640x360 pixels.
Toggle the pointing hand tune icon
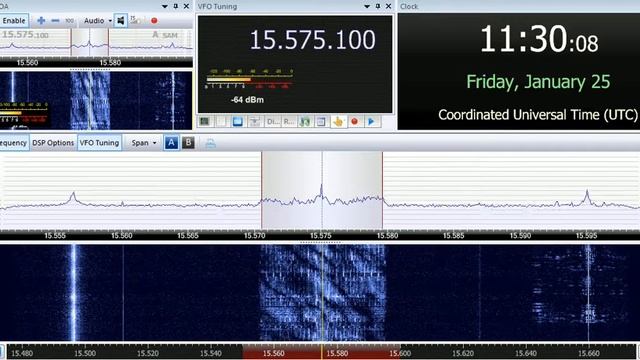pos(338,121)
